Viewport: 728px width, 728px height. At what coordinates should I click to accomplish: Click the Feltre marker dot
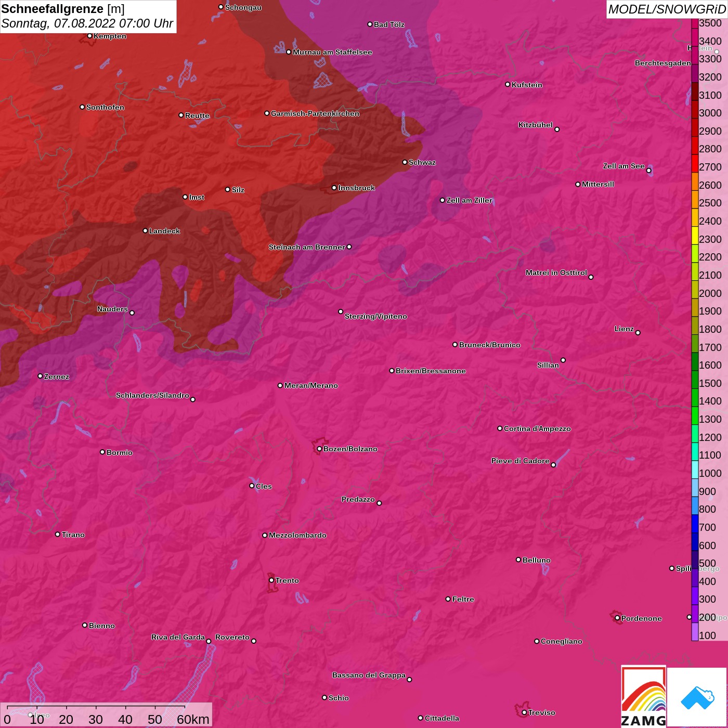pyautogui.click(x=448, y=599)
